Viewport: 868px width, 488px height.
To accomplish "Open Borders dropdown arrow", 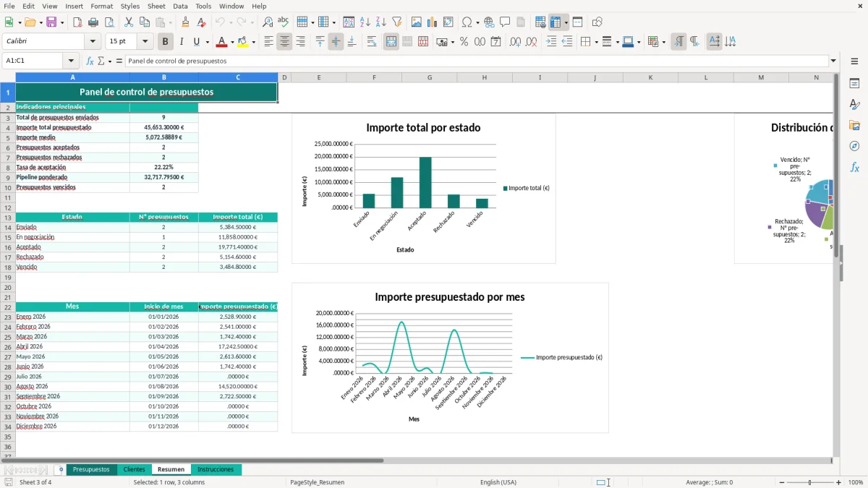I will (x=596, y=42).
